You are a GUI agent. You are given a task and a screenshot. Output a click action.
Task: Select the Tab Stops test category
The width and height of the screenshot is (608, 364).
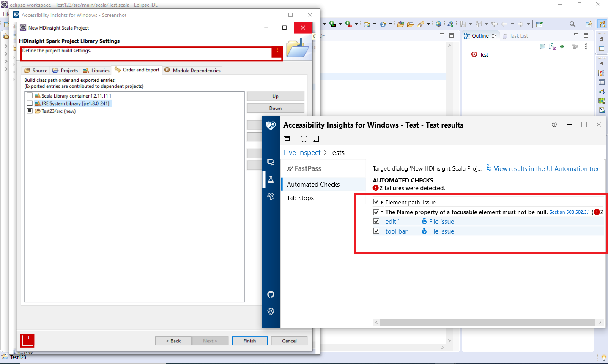click(300, 198)
